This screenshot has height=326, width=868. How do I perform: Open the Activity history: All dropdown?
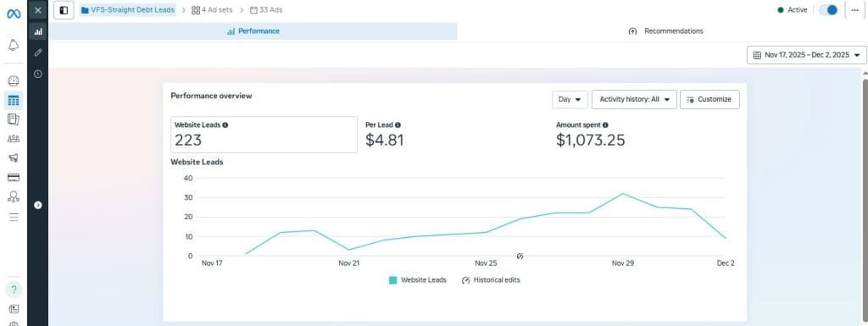(x=634, y=99)
